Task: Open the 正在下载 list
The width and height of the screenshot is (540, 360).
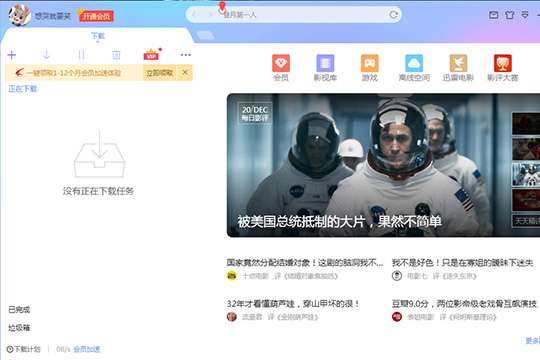Action: pos(23,89)
